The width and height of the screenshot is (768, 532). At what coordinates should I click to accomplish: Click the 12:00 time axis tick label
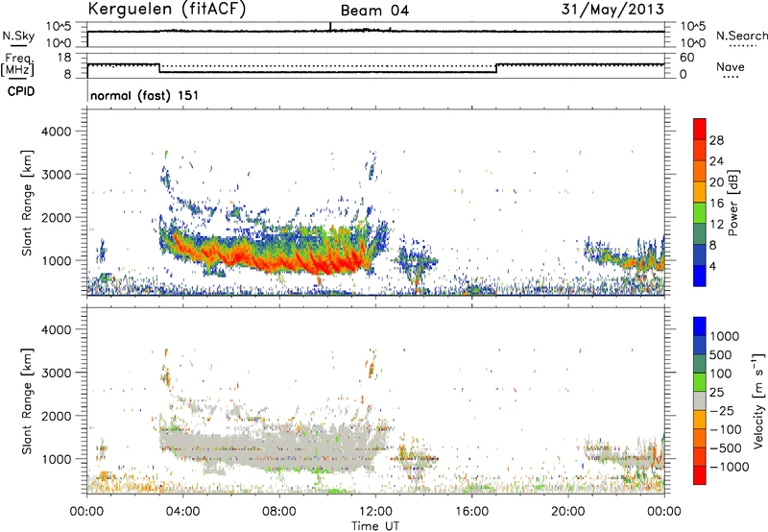coord(375,512)
